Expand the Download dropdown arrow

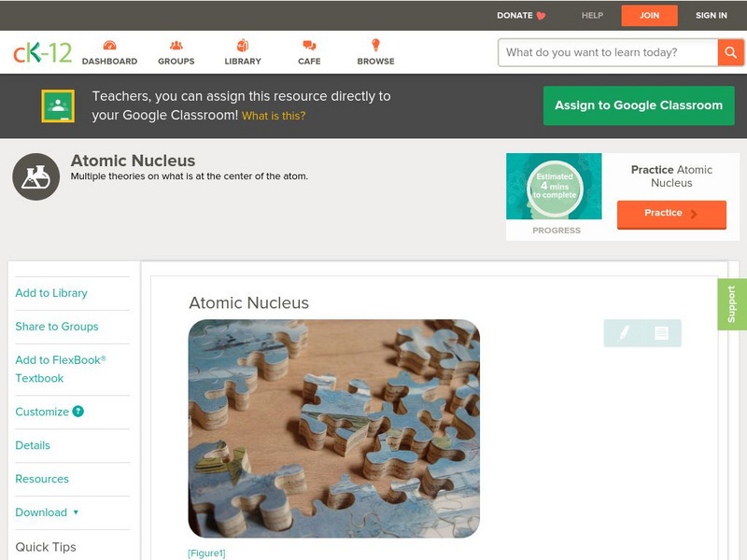pos(76,512)
